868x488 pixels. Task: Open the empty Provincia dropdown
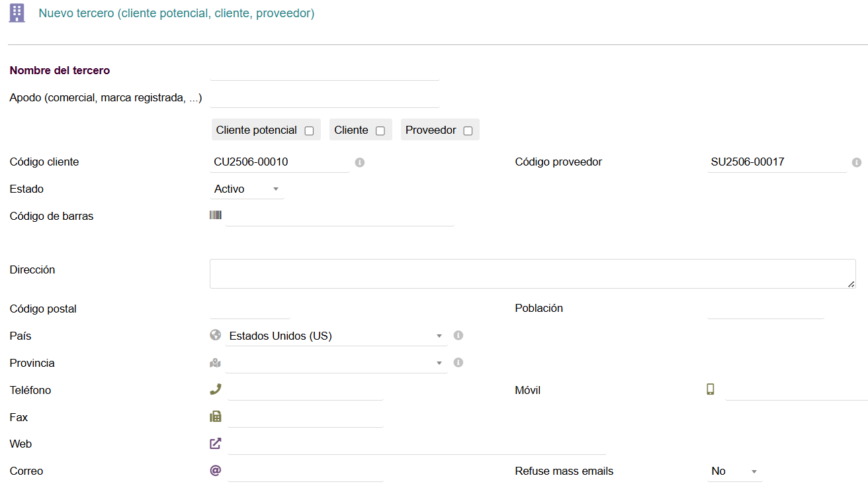pos(335,364)
